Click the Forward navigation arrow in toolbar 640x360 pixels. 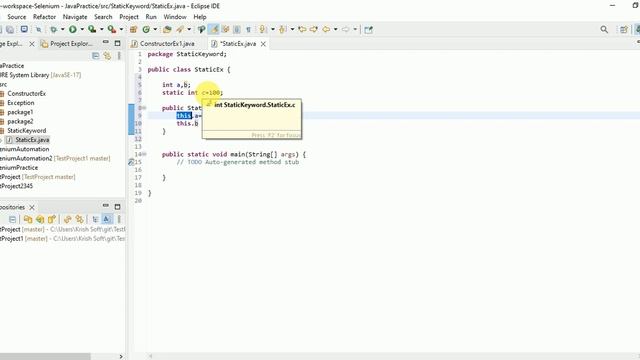pyautogui.click(x=346, y=29)
